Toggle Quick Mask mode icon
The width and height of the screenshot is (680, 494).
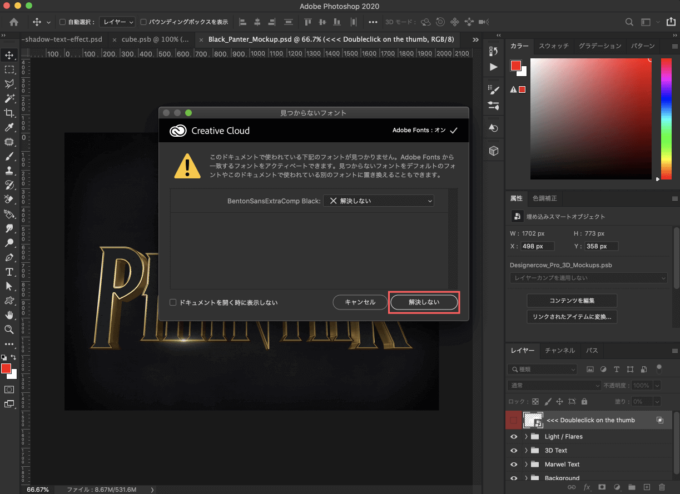pos(9,389)
